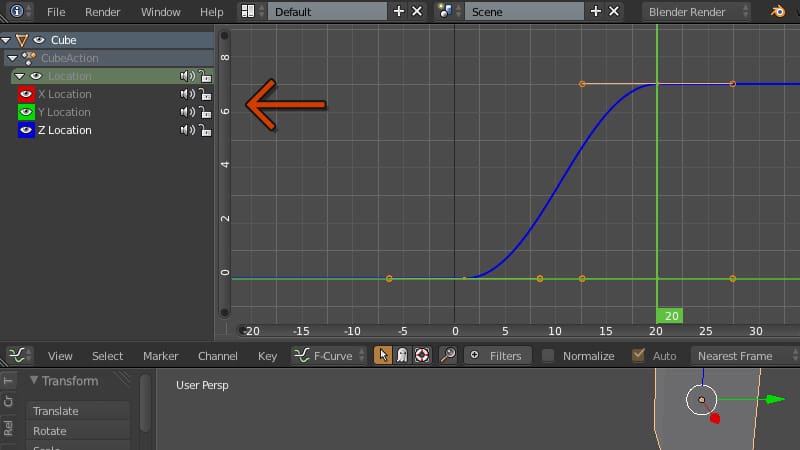Click the Cube object data icon
Viewport: 800px width, 450px height.
pyautogui.click(x=22, y=40)
